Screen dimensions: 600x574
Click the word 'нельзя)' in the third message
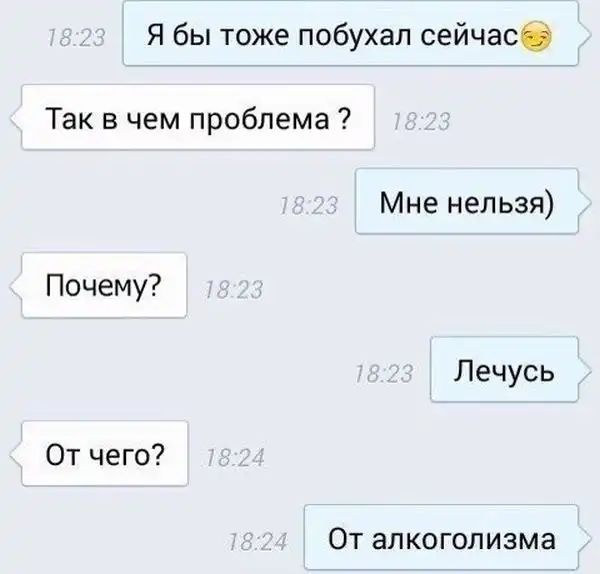point(500,204)
